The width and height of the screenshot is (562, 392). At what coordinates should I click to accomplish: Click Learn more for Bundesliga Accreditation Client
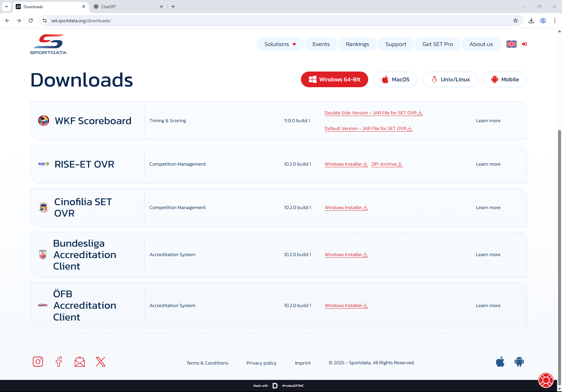[488, 254]
